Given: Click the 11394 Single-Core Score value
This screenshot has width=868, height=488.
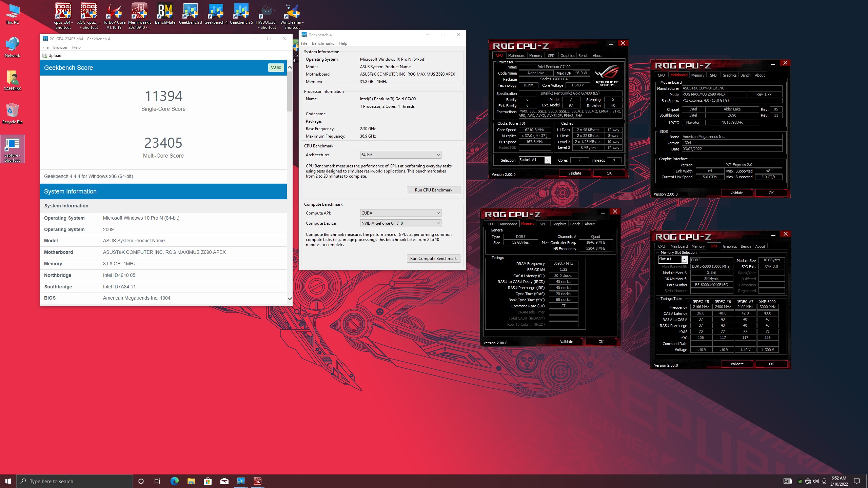Looking at the screenshot, I should (x=163, y=96).
